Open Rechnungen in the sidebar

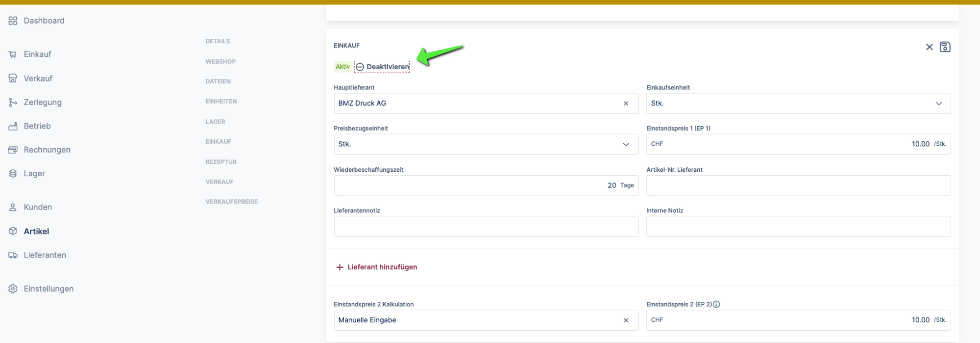pos(47,150)
